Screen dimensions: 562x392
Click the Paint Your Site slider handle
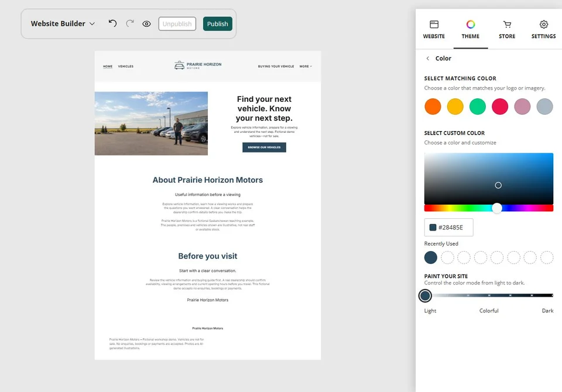click(425, 295)
